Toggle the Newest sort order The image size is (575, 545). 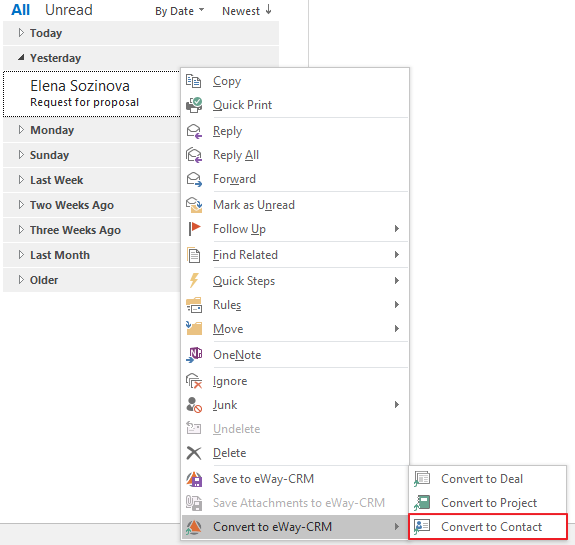point(246,11)
